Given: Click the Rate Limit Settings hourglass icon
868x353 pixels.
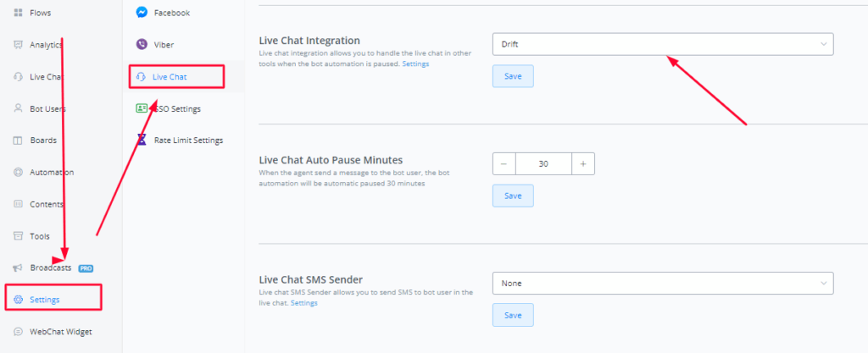Looking at the screenshot, I should [142, 140].
